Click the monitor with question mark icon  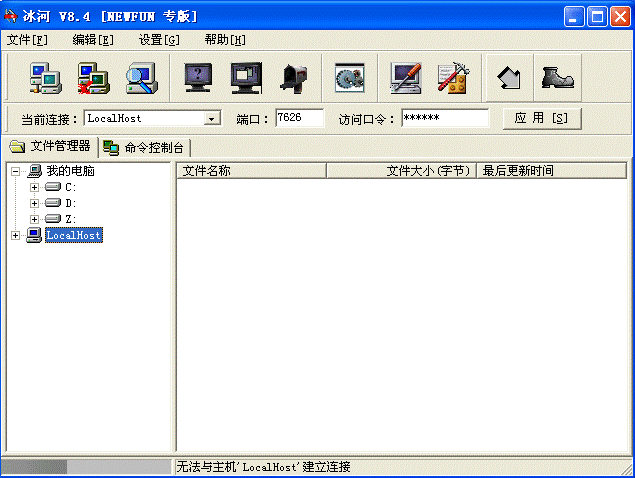click(x=198, y=78)
